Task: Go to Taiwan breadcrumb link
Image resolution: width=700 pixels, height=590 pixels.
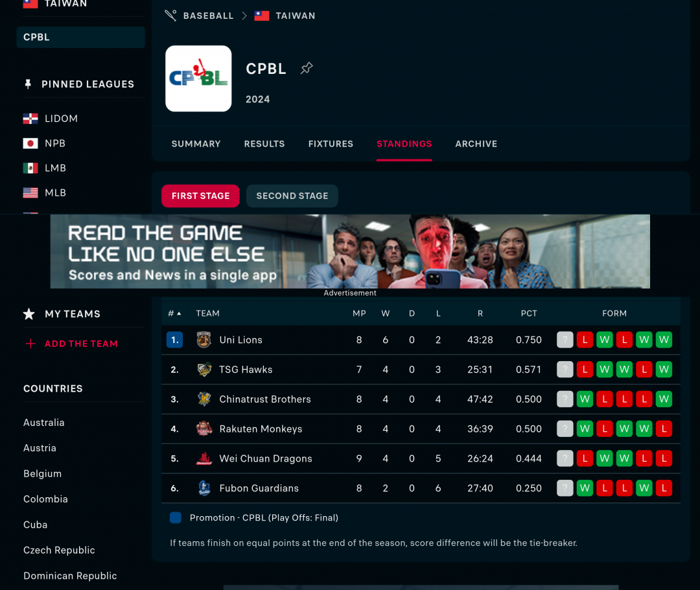Action: [x=296, y=16]
